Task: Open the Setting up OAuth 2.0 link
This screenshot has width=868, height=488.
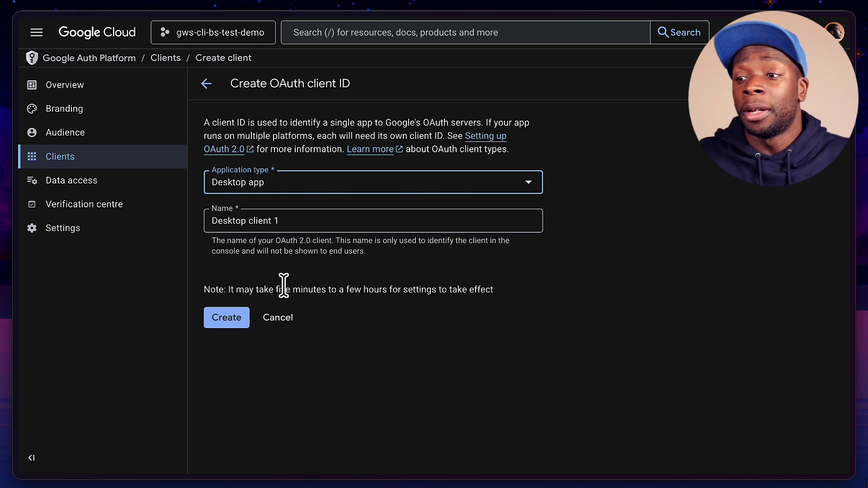Action: pos(486,136)
